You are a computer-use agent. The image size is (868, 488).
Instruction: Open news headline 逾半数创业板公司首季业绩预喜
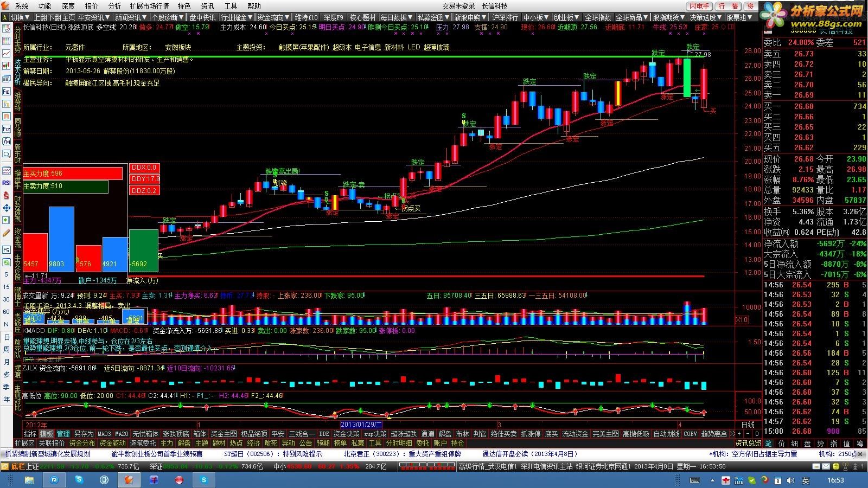[157, 454]
